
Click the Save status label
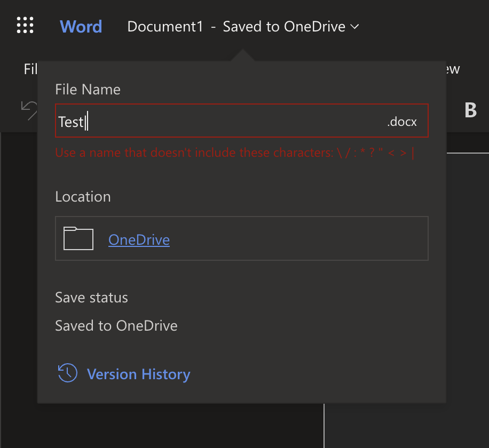click(x=91, y=298)
